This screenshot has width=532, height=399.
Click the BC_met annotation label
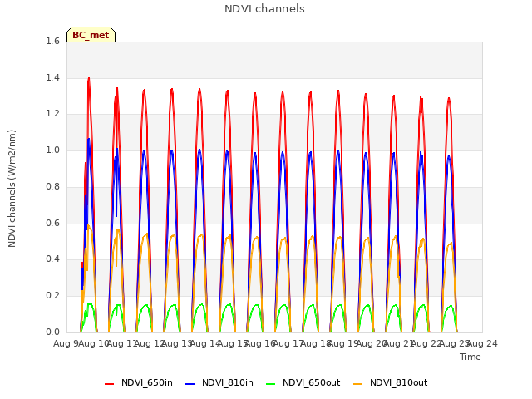click(x=91, y=35)
